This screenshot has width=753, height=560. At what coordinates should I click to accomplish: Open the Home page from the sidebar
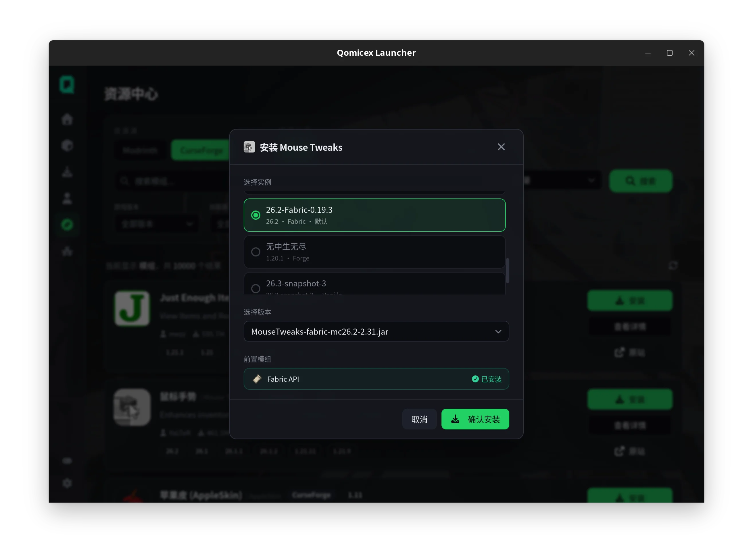(x=67, y=119)
